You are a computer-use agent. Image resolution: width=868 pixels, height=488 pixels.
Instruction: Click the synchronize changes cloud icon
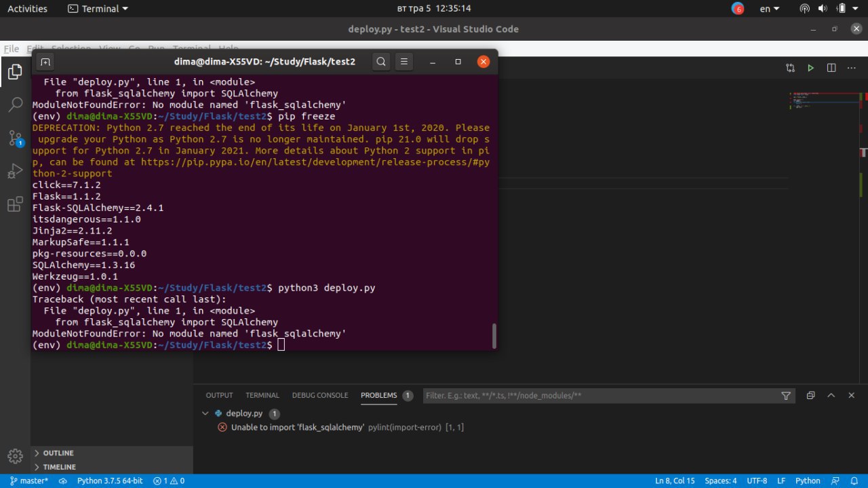(x=63, y=481)
